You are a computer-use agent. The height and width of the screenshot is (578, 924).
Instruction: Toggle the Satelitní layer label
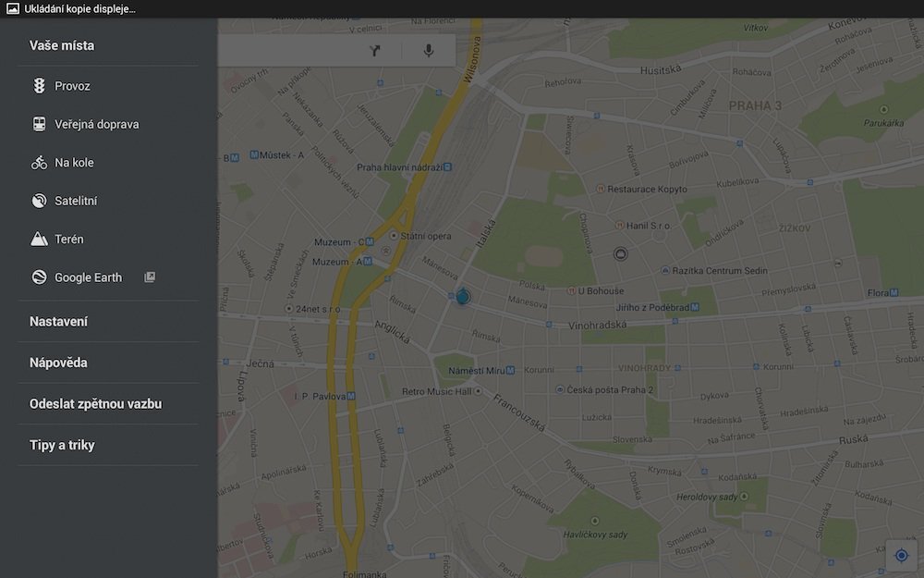(76, 201)
